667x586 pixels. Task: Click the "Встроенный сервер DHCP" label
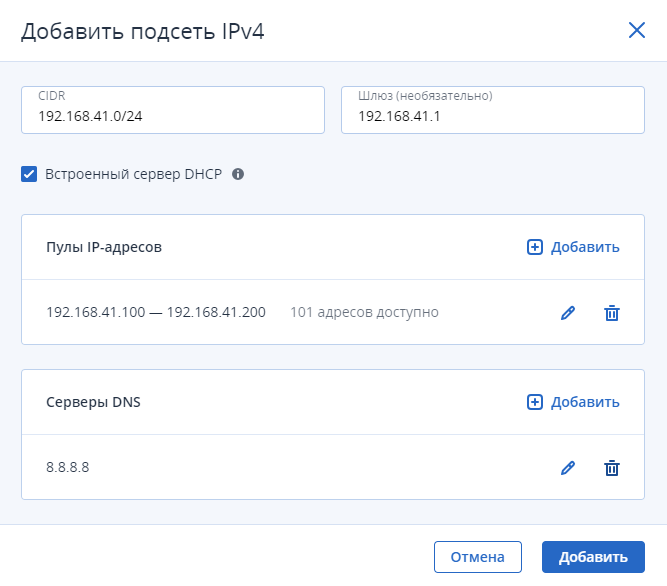134,174
